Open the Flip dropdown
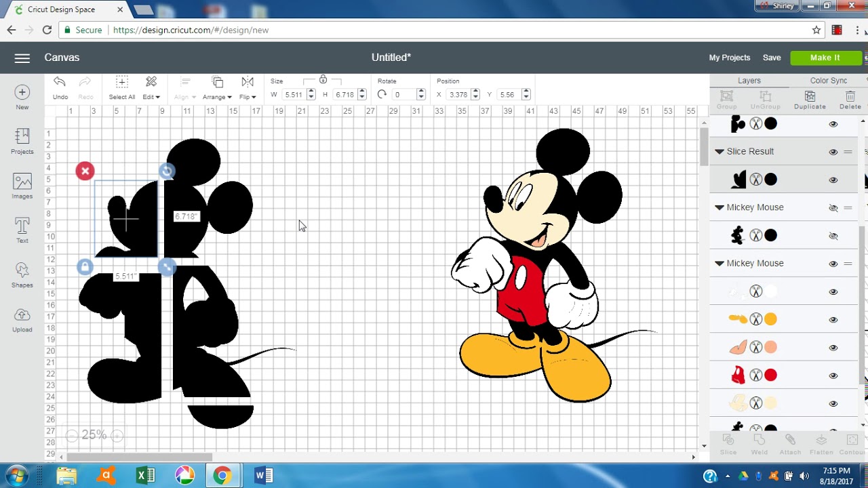 coord(248,87)
